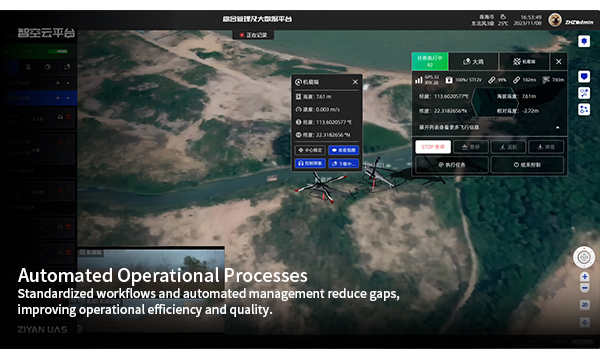Click the polygon node tool icon on the right
Image resolution: width=600 pixels, height=360 pixels.
584,109
